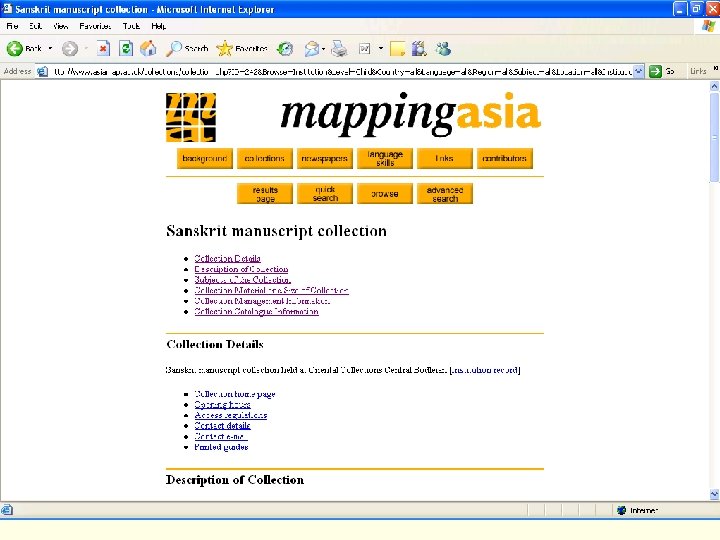Open the background navigation button
Screen dimensions: 720x540
point(205,158)
